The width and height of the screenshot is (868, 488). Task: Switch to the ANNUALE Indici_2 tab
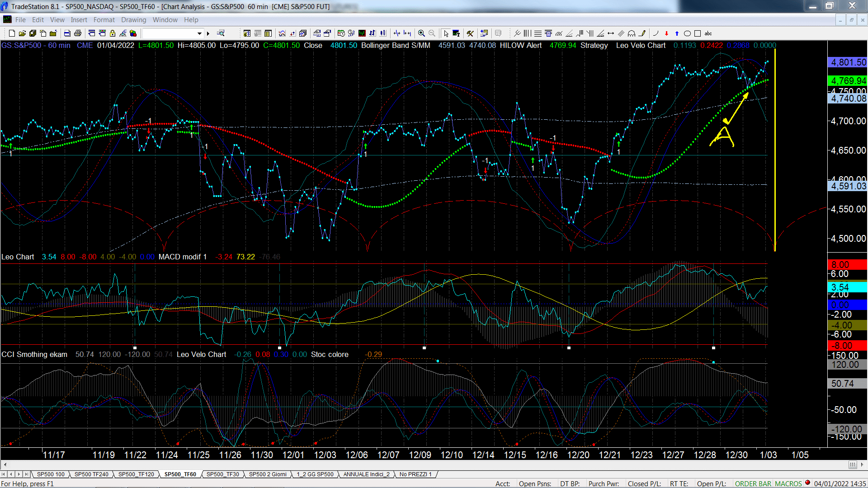(x=366, y=474)
